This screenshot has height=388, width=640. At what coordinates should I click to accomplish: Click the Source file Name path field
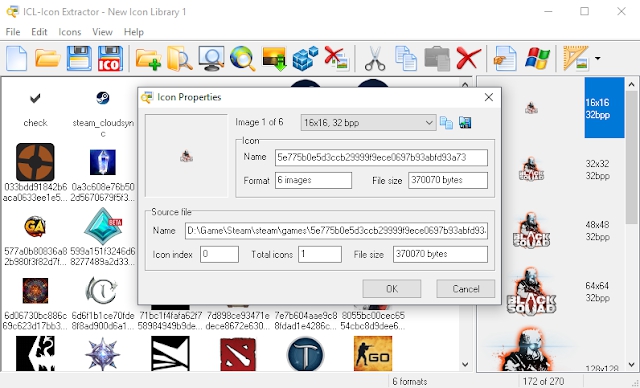click(336, 231)
